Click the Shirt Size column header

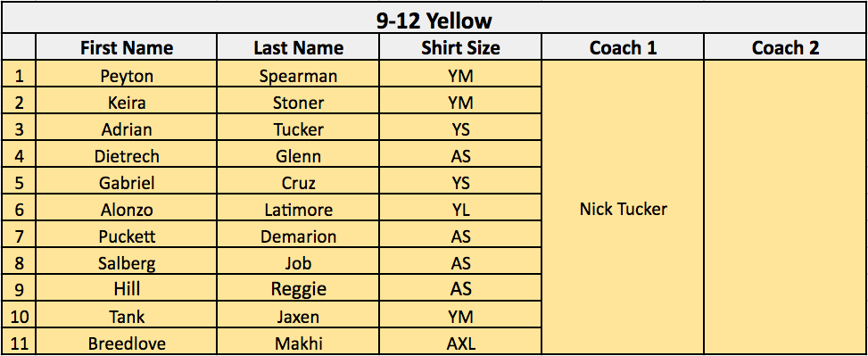(460, 47)
